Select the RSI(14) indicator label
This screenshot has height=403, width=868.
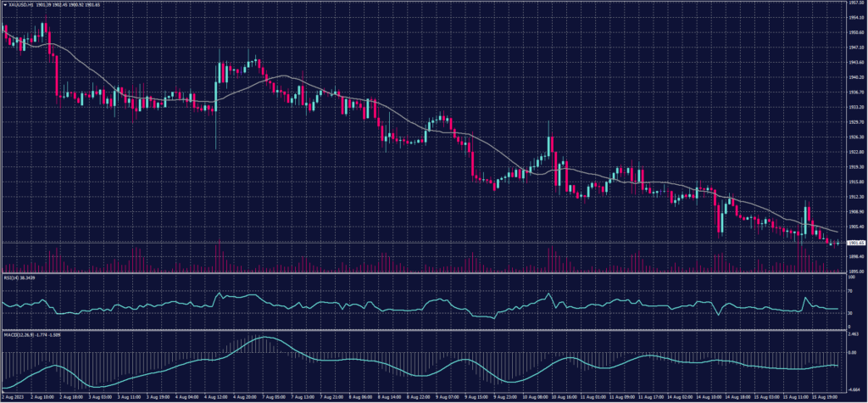(x=11, y=277)
